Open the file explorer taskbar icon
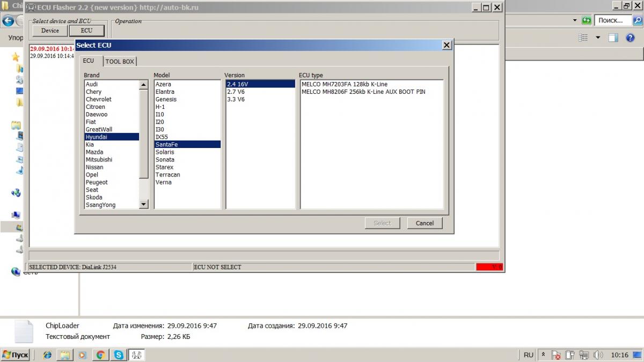Viewport: 644px width, 362px height. pos(65,355)
